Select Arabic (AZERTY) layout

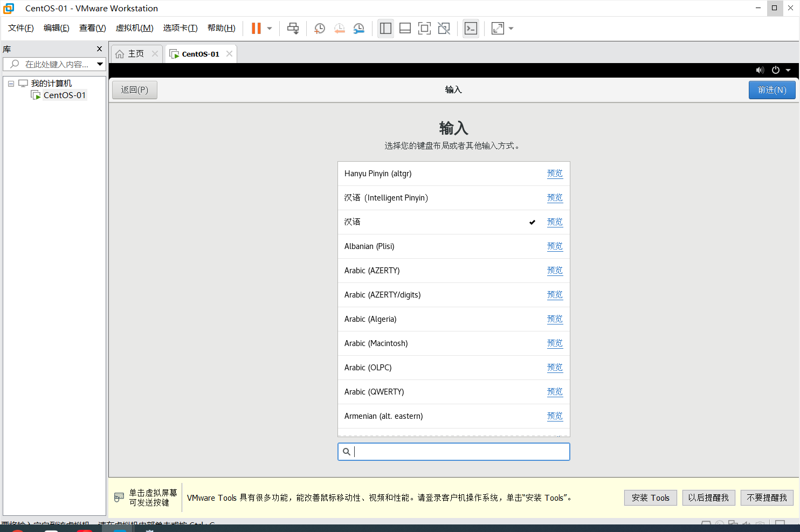coord(453,271)
